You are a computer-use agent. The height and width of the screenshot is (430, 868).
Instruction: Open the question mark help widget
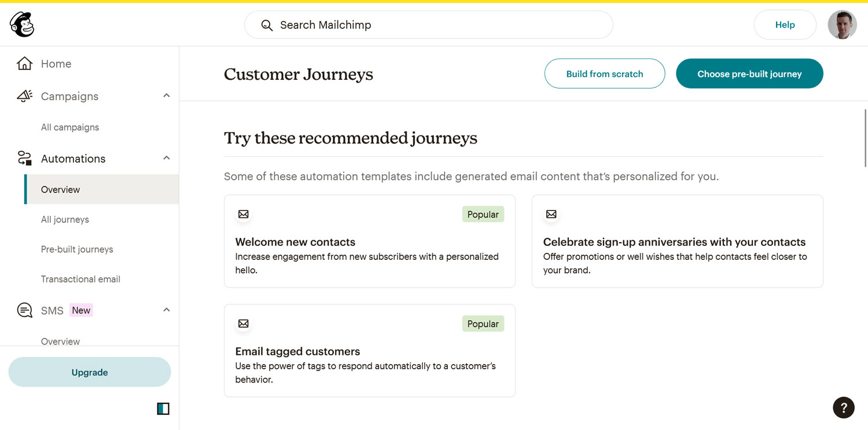coord(844,407)
